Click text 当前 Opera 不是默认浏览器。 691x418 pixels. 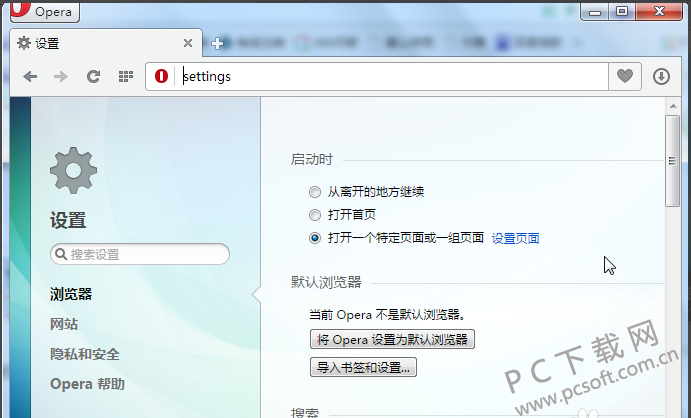tap(388, 315)
